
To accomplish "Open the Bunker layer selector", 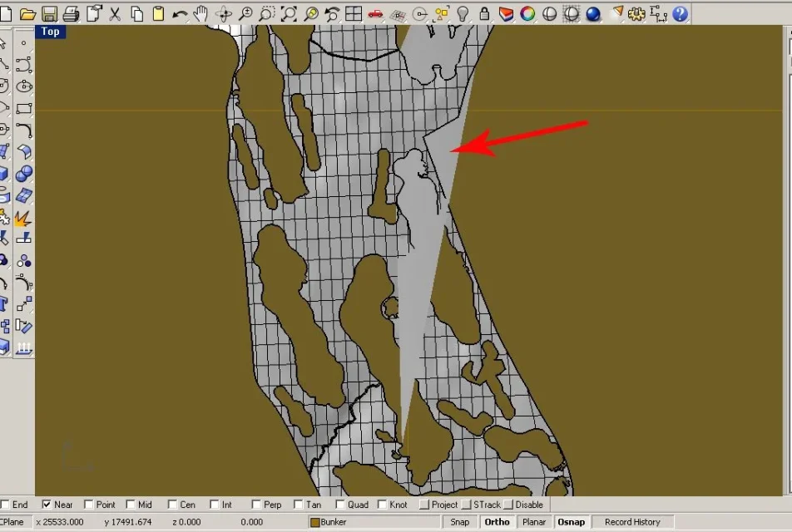I will pos(374,522).
